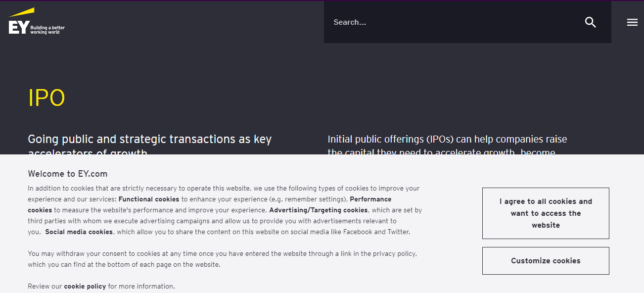Click the 'Building a better working world' tagline
The height and width of the screenshot is (293, 644).
point(47,30)
